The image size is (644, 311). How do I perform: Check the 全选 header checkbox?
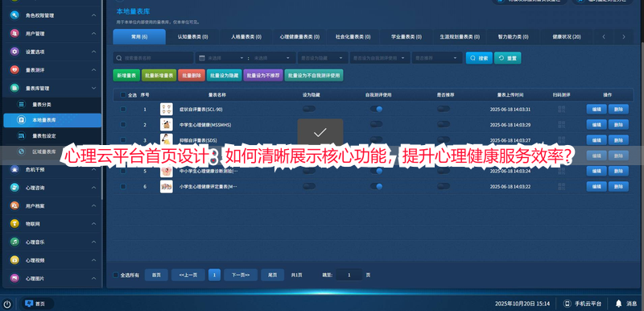(x=123, y=95)
